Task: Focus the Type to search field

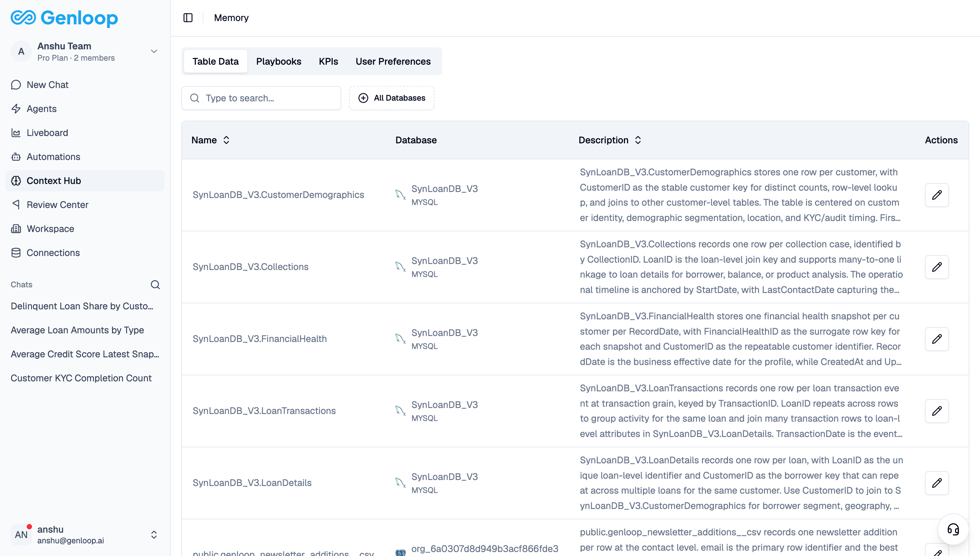Action: click(x=261, y=98)
